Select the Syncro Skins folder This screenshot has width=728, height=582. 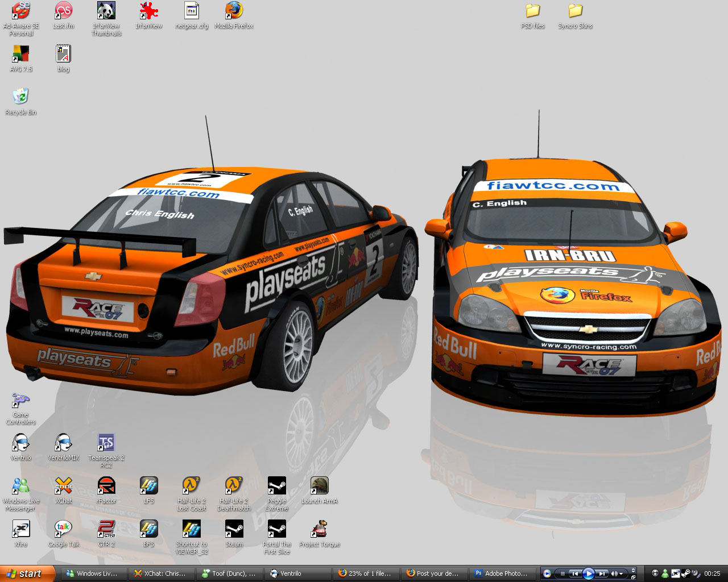pos(575,15)
